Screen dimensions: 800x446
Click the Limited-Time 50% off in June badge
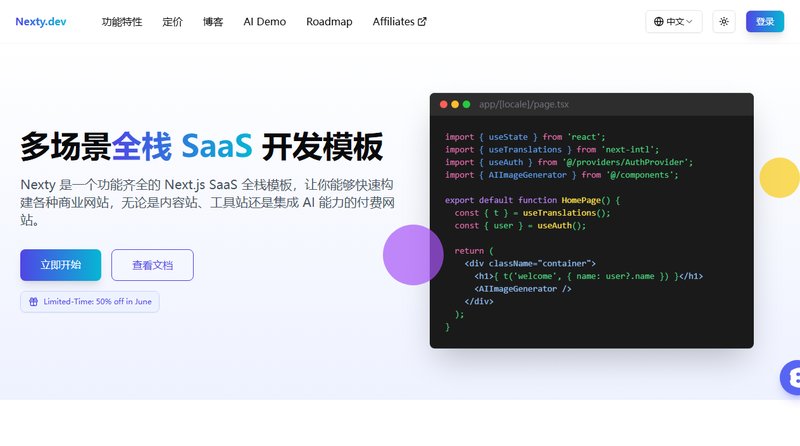90,302
